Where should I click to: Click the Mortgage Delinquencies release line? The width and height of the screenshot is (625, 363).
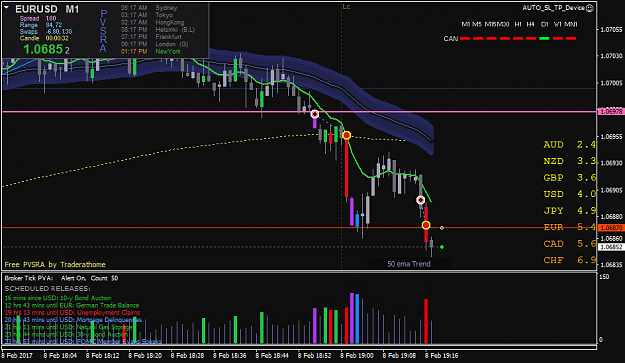point(73,320)
